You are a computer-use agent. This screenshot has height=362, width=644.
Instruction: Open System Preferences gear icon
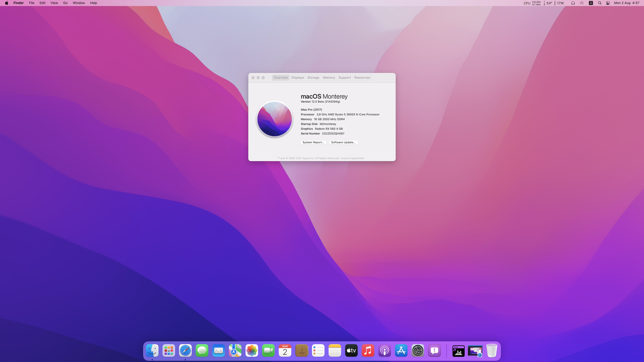(x=418, y=351)
